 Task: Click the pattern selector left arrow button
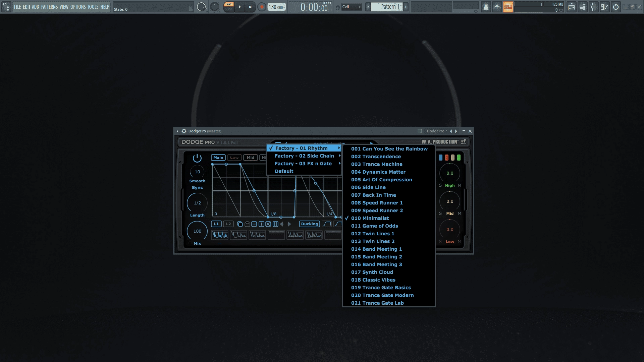[x=368, y=7]
